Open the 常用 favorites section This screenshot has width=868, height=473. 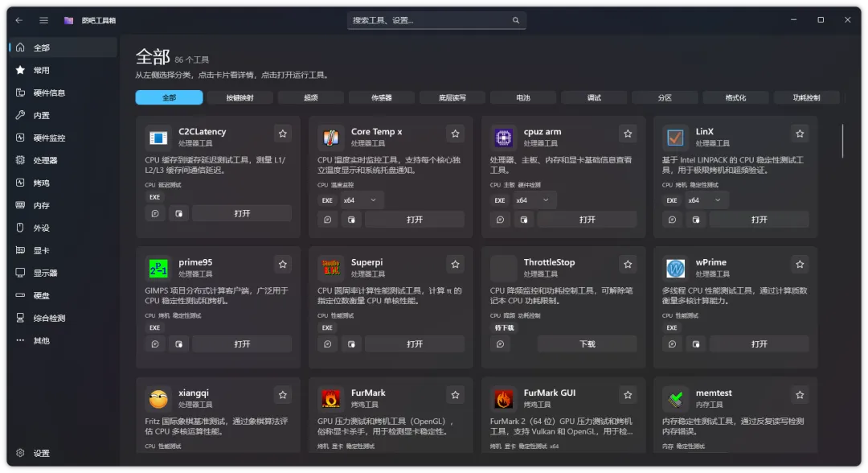[x=63, y=70]
